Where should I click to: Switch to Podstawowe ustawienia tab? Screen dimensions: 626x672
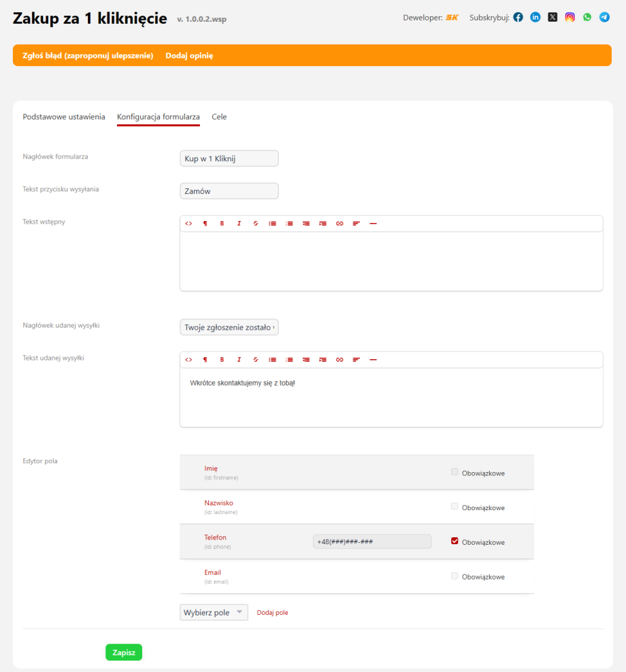64,117
